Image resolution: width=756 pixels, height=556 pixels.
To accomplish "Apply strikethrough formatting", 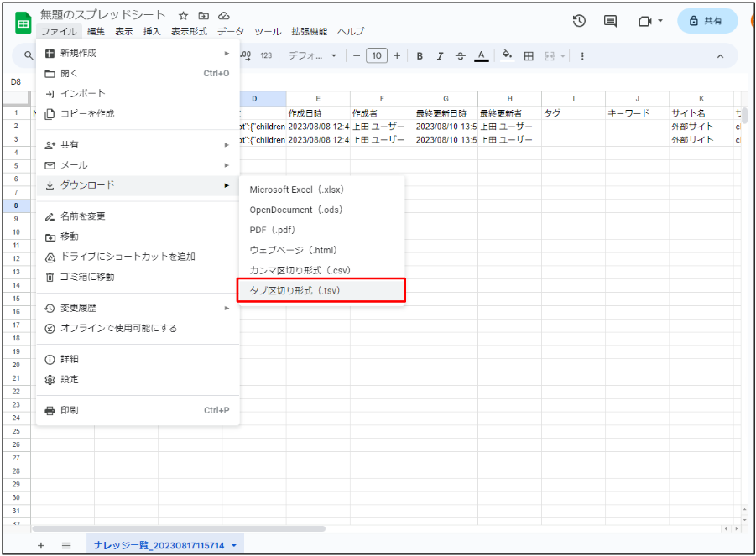I will [x=460, y=56].
